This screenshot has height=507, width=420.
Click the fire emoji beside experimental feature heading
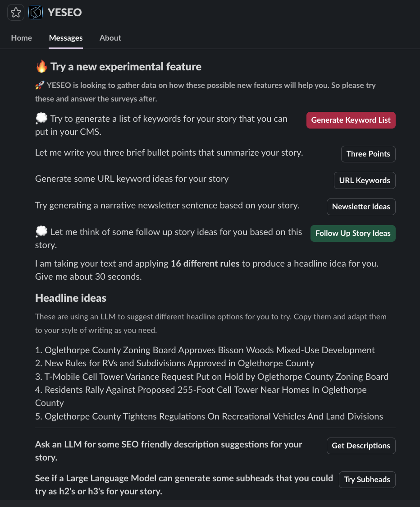click(x=41, y=67)
